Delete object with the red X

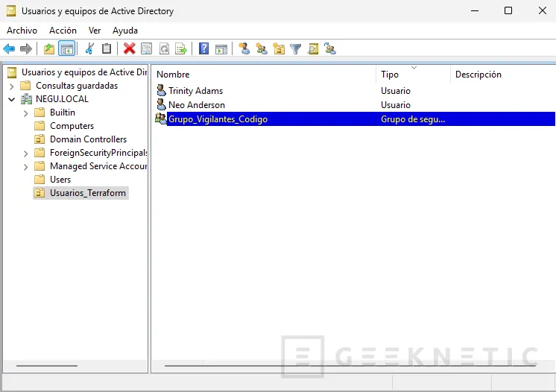click(x=130, y=48)
